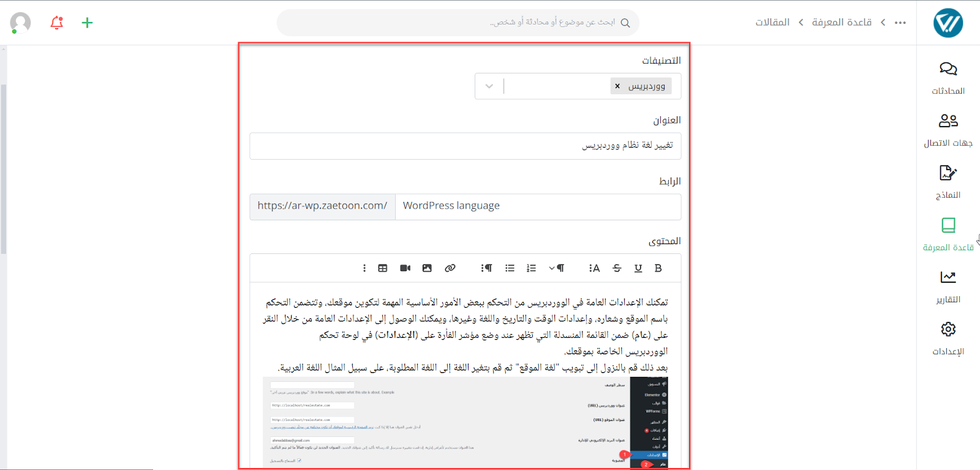Expand the التصنيفات categories dropdown arrow

pyautogui.click(x=489, y=86)
